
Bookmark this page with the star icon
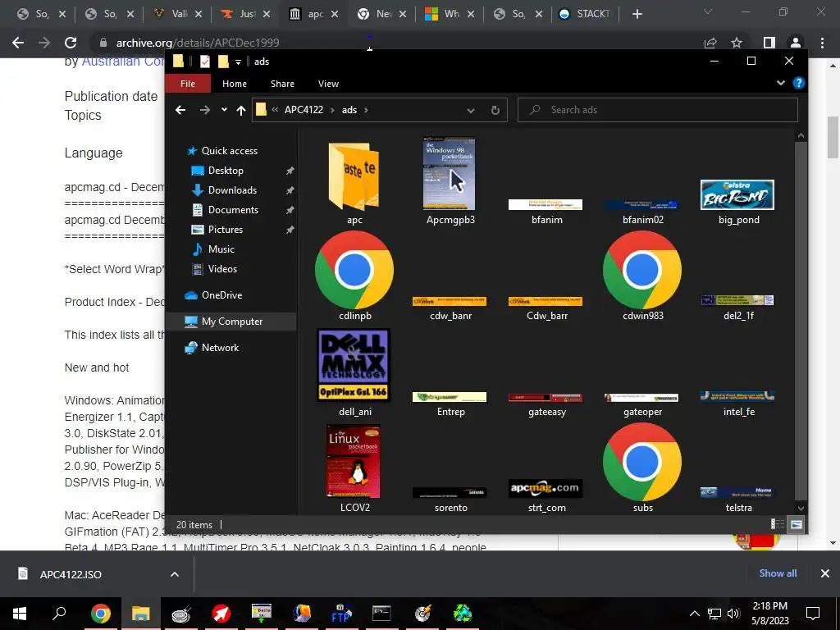pyautogui.click(x=737, y=43)
